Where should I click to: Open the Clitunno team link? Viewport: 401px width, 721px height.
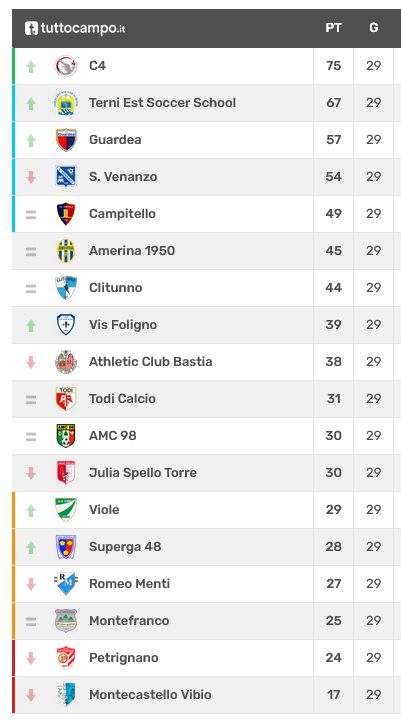pos(115,288)
